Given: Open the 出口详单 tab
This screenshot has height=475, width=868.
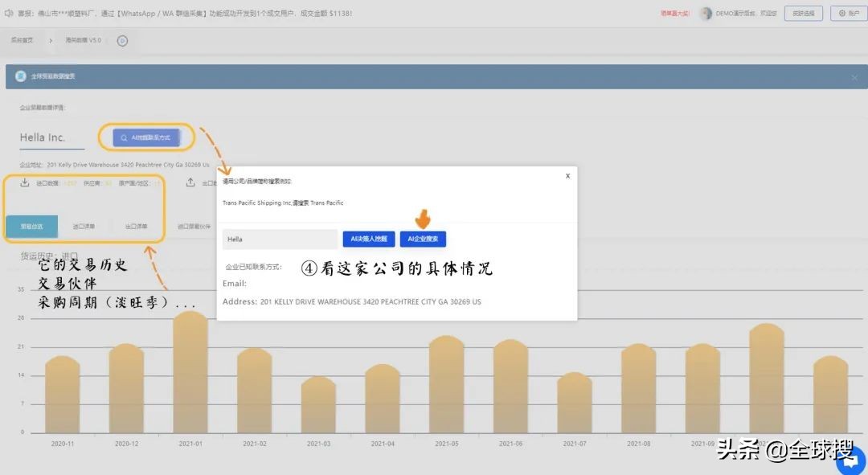Looking at the screenshot, I should 137,227.
